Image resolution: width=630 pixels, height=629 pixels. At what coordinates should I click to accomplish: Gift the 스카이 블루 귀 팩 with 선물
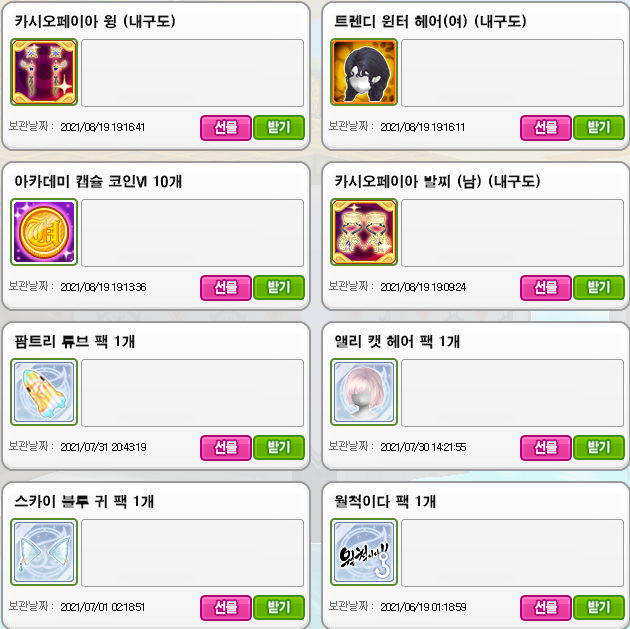[226, 607]
